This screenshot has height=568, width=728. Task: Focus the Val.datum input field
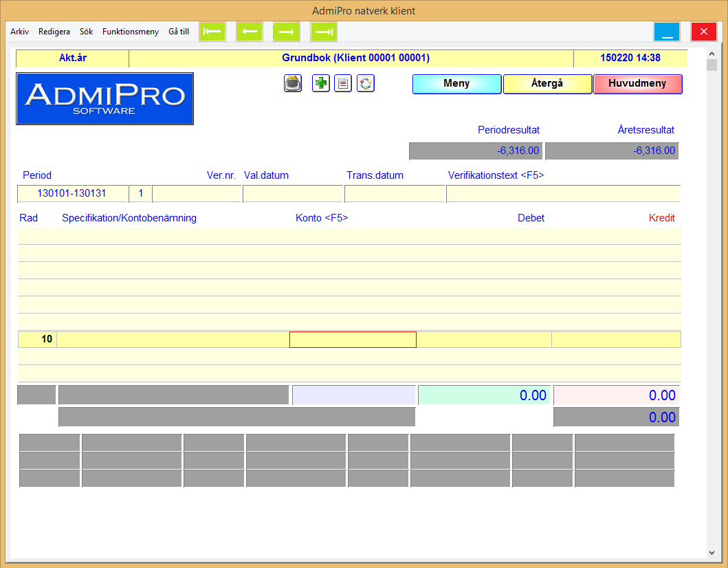coord(293,194)
